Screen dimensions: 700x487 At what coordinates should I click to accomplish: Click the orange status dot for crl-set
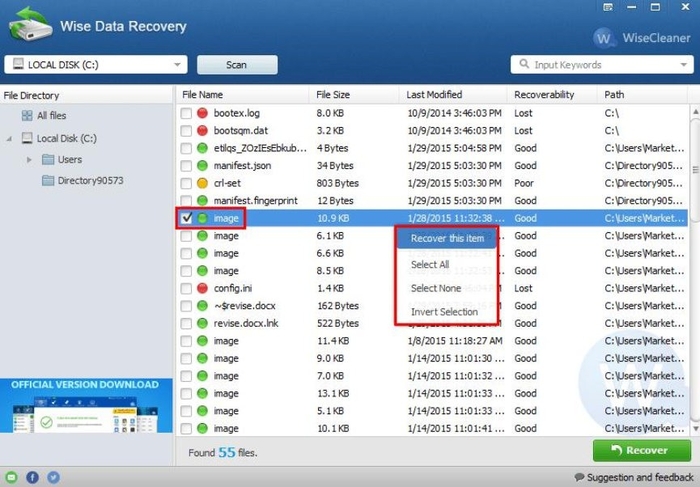tap(203, 183)
